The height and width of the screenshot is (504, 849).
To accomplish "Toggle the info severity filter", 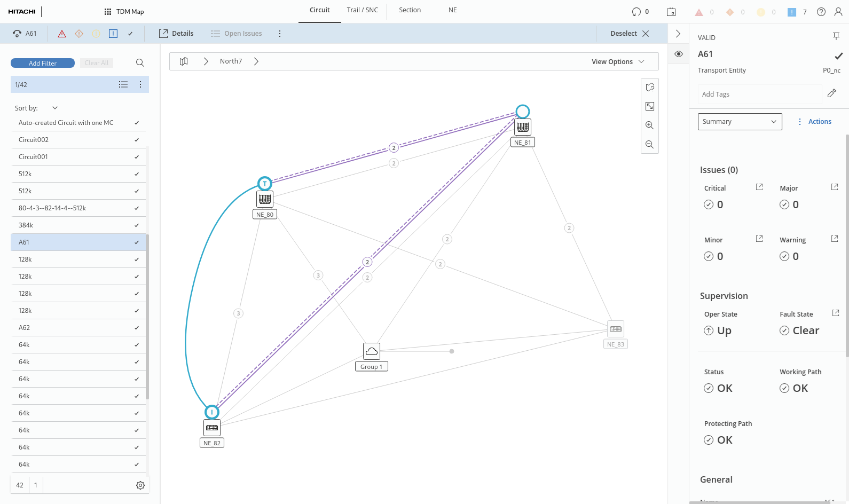I will click(x=113, y=34).
